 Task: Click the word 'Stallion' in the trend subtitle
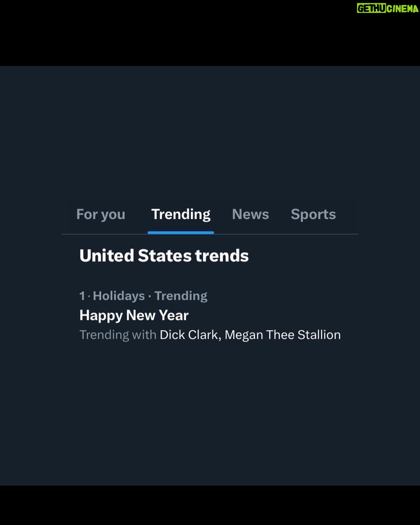319,335
